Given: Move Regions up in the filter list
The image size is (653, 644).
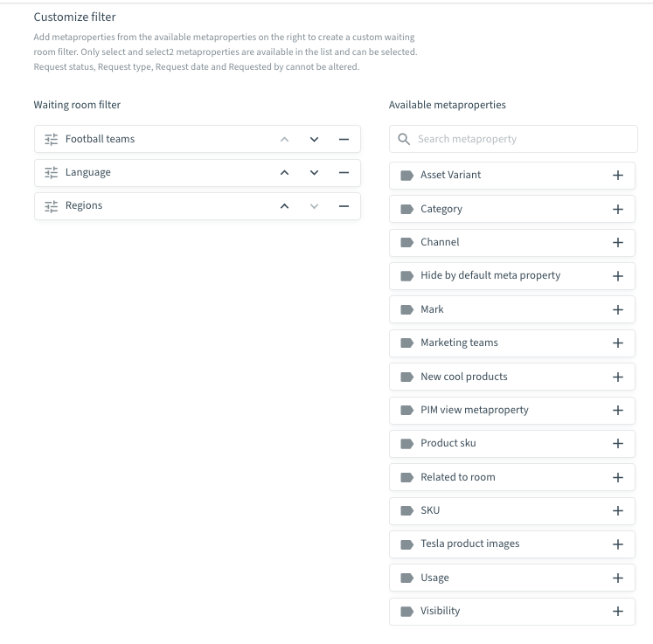Looking at the screenshot, I should click(284, 206).
